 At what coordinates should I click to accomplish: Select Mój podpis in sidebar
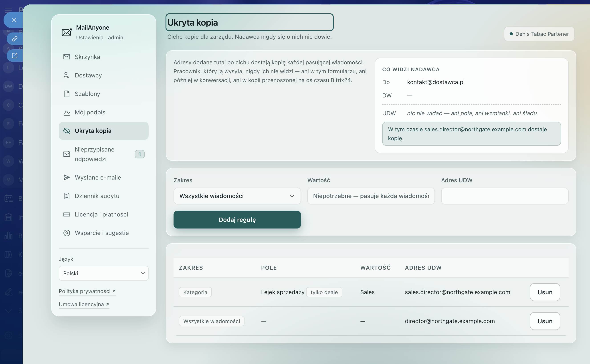point(103,112)
